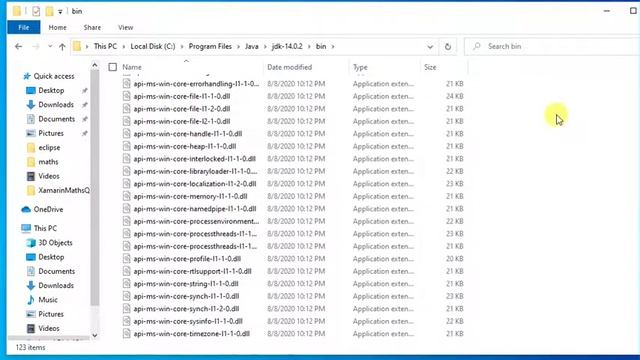Screen dimensions: 640x360
Task: Open pinned Documents under Quick access
Action: click(56, 119)
